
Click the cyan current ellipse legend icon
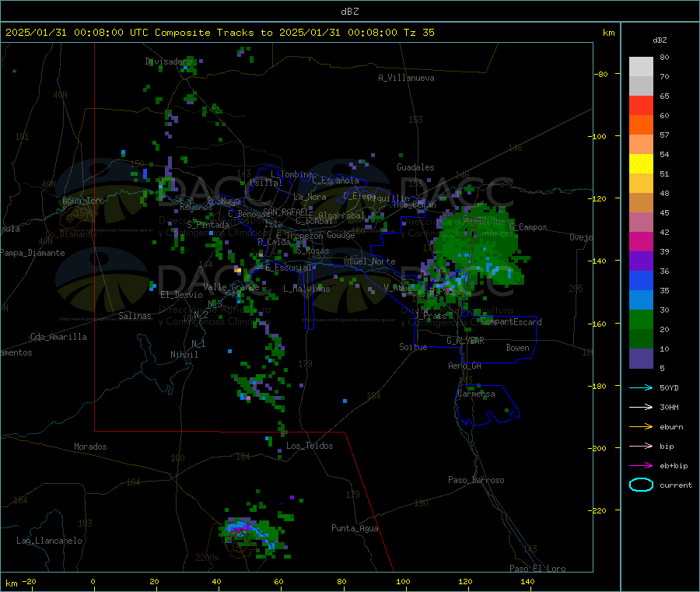click(641, 485)
